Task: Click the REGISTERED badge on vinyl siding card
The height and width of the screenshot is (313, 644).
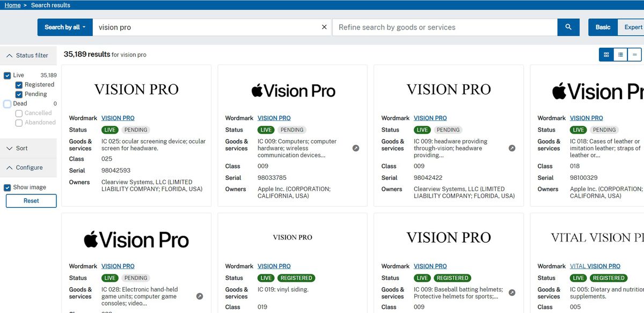Action: [x=296, y=278]
